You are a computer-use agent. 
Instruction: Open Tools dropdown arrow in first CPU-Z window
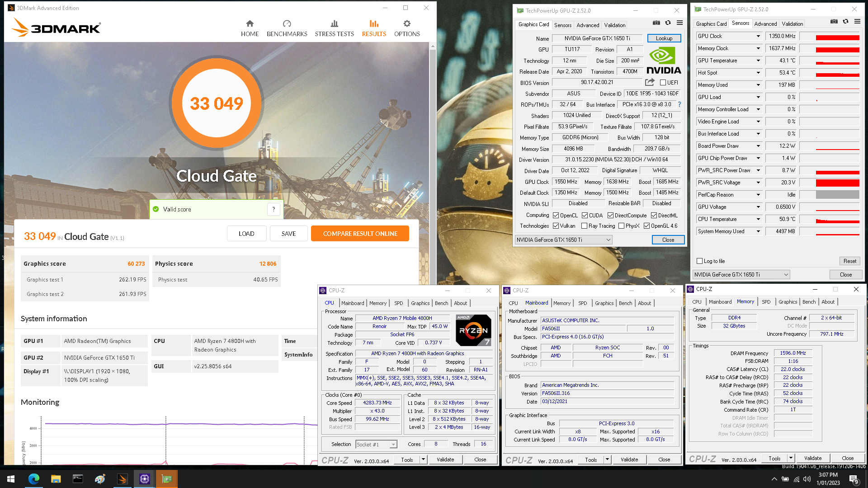click(423, 460)
